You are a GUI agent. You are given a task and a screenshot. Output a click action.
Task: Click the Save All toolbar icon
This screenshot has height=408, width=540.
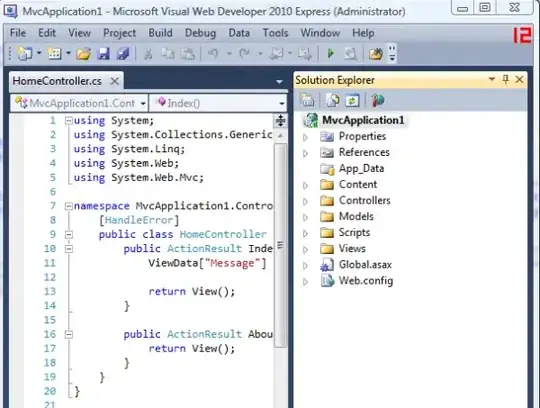coord(123,53)
